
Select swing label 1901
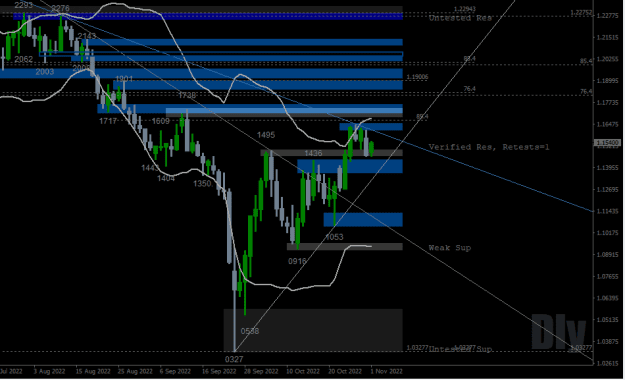pos(124,79)
